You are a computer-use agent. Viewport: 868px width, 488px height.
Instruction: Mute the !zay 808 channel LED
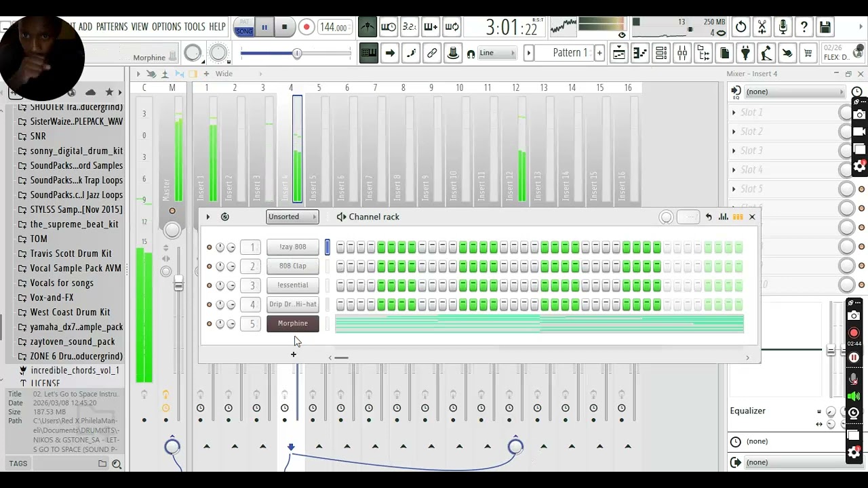[209, 247]
